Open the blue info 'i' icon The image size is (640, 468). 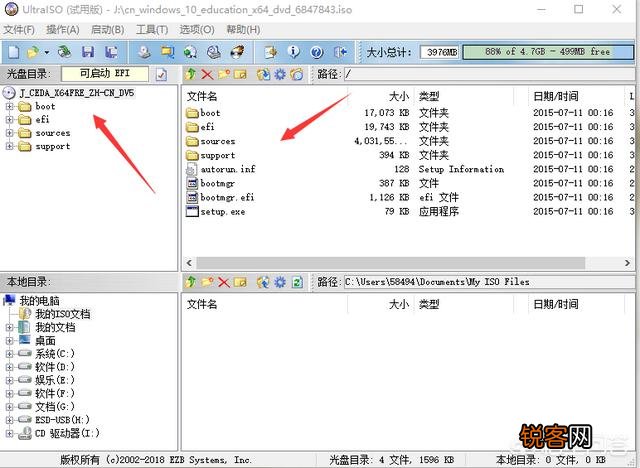[x=293, y=52]
